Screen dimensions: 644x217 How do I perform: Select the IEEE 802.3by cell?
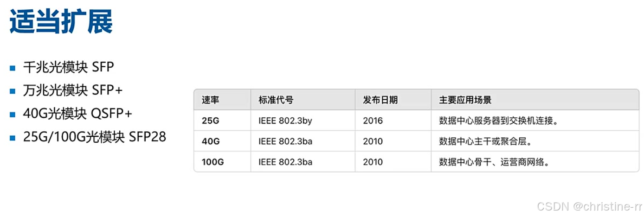click(285, 121)
